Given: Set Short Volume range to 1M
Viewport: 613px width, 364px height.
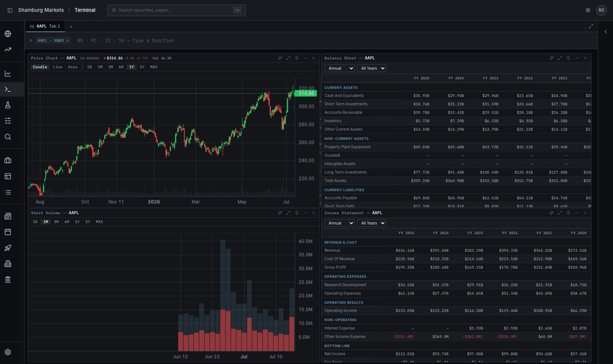Looking at the screenshot, I should point(46,222).
